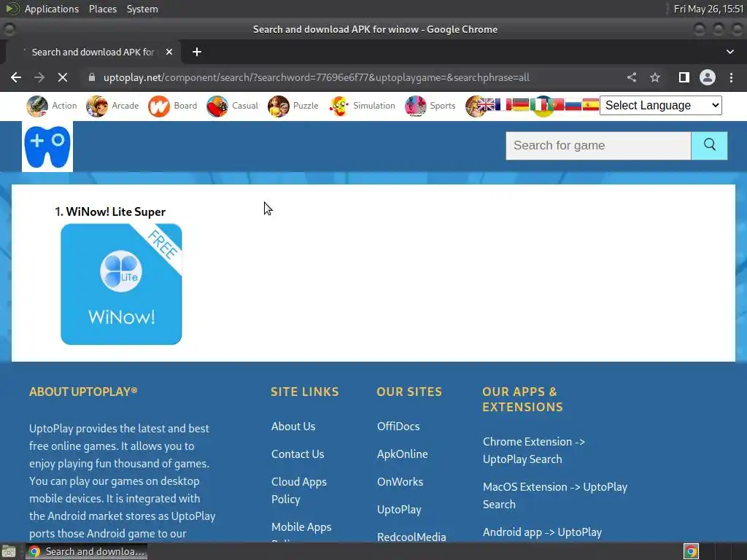Viewport: 747px width, 560px height.
Task: Visit the OnWorks site link
Action: point(400,481)
